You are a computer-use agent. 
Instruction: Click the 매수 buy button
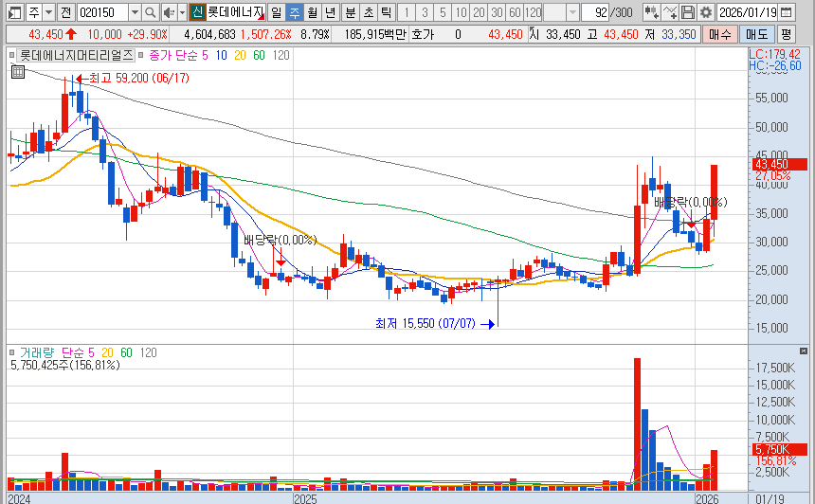tap(720, 35)
